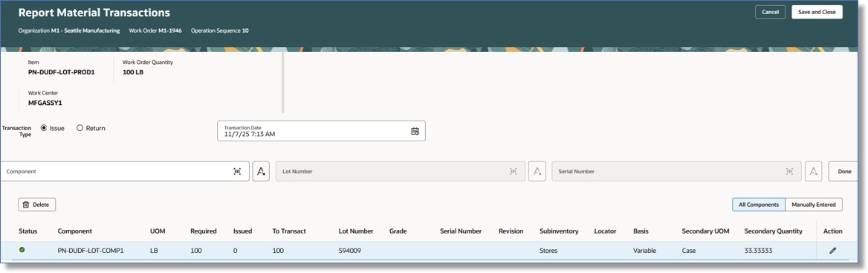Viewport: 868px width, 273px height.
Task: Click the Lot Number column header
Action: click(356, 231)
